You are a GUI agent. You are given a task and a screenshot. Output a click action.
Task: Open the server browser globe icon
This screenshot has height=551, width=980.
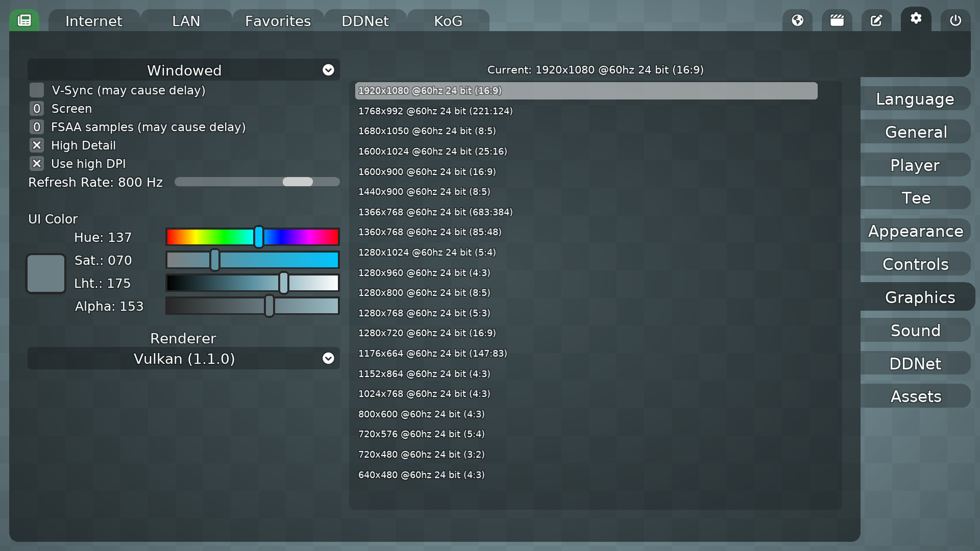pos(797,20)
